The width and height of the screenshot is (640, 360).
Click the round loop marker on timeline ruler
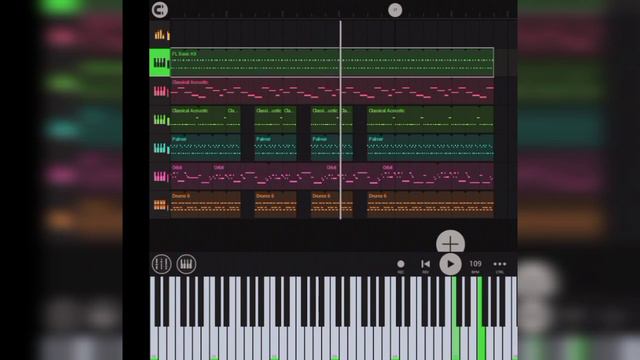click(x=395, y=10)
